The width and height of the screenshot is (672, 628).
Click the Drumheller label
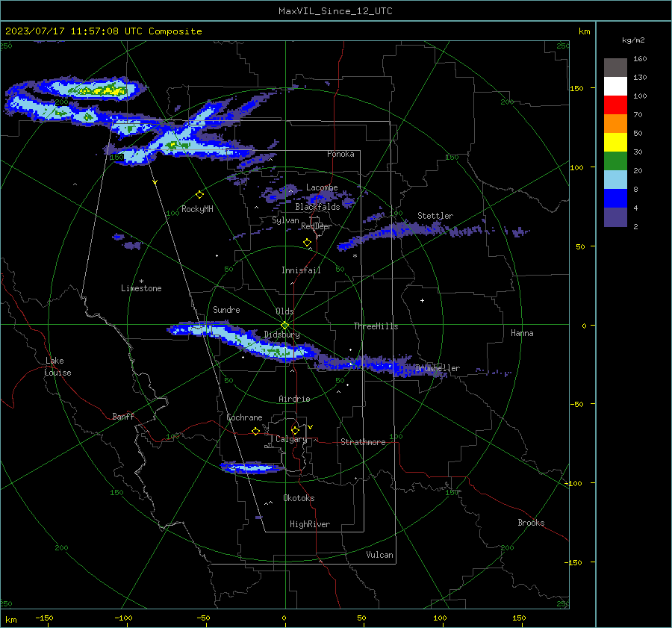pos(438,368)
